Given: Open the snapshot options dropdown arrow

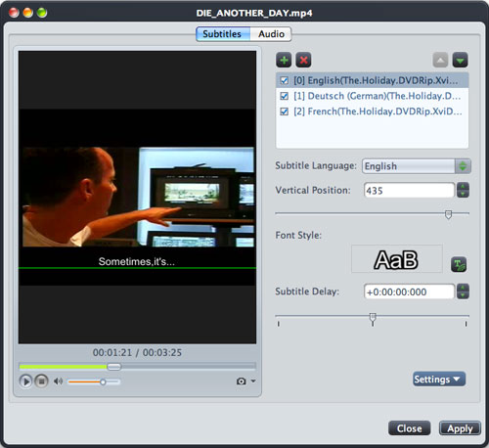Looking at the screenshot, I should pos(253,381).
